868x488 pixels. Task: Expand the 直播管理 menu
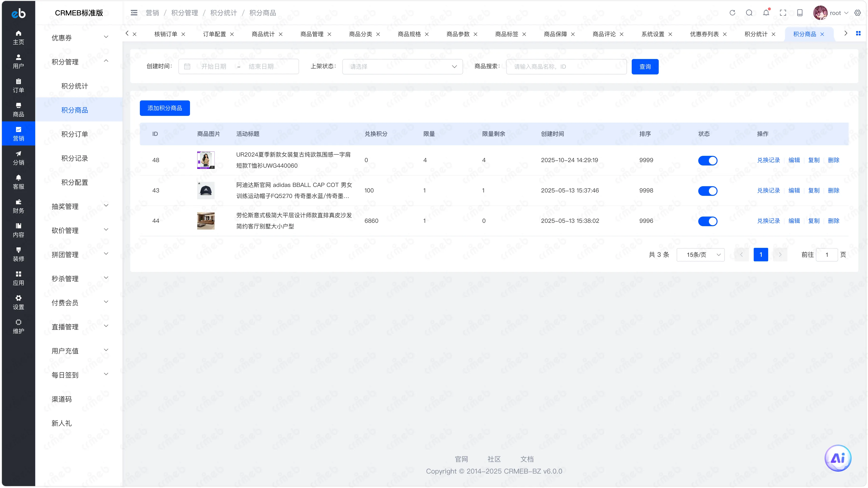[x=79, y=326]
